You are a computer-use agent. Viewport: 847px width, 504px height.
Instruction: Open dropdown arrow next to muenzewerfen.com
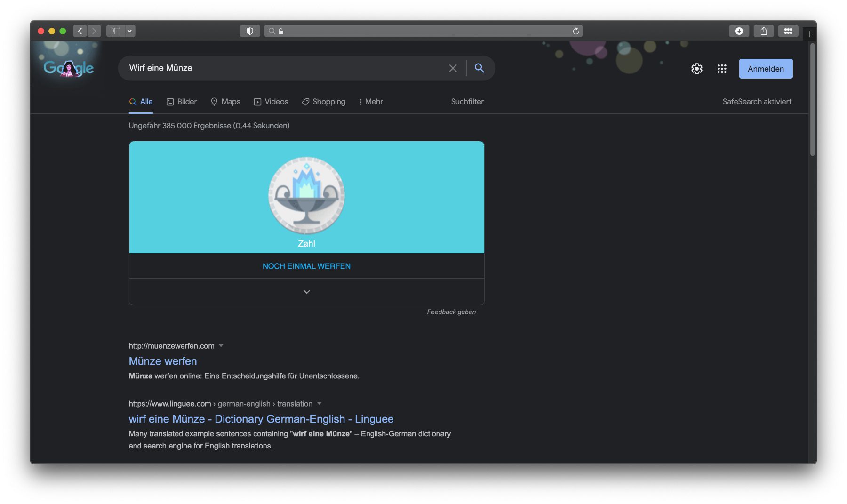(221, 346)
